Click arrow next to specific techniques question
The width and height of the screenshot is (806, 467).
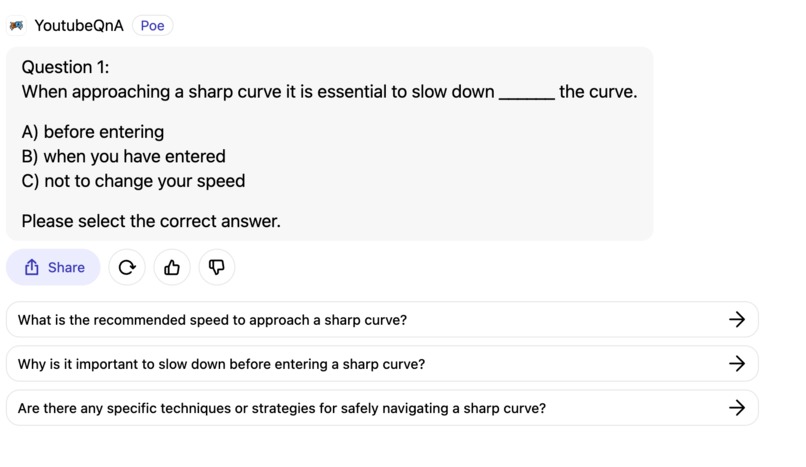click(737, 408)
